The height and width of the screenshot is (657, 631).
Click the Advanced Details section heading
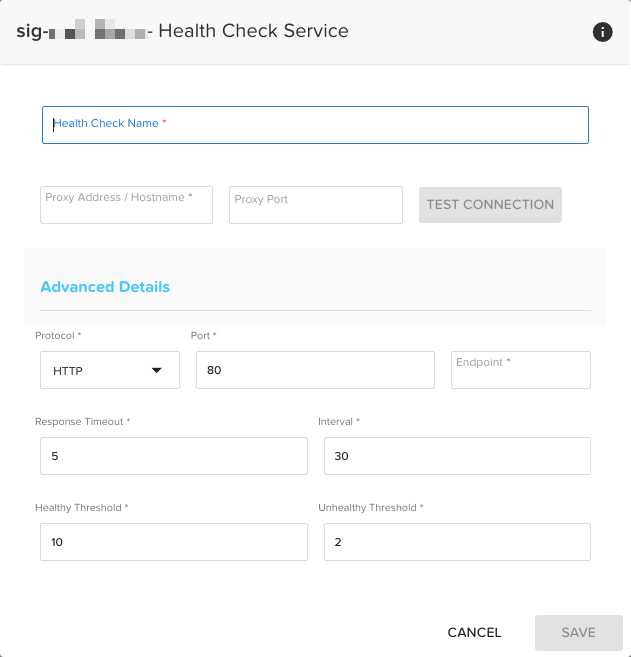[105, 287]
